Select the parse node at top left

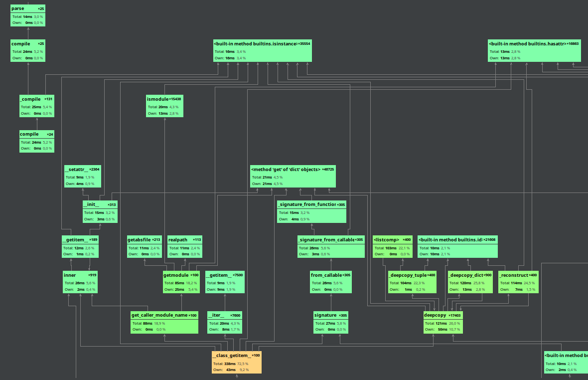point(27,15)
